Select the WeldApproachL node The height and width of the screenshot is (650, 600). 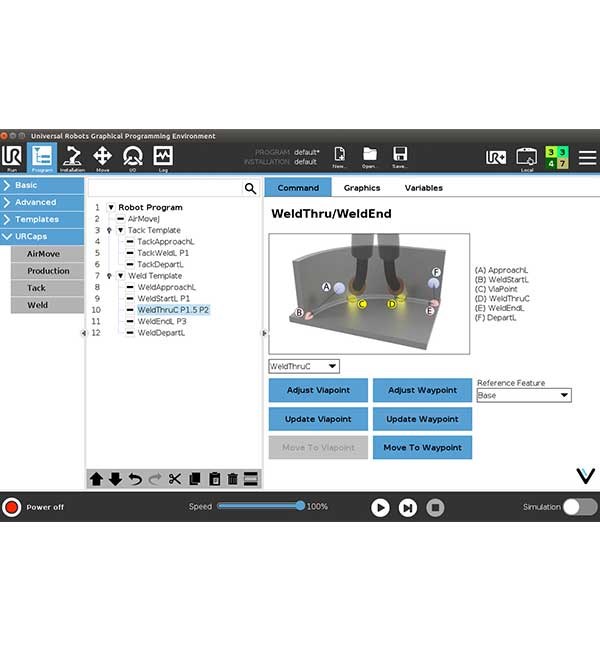coord(167,287)
